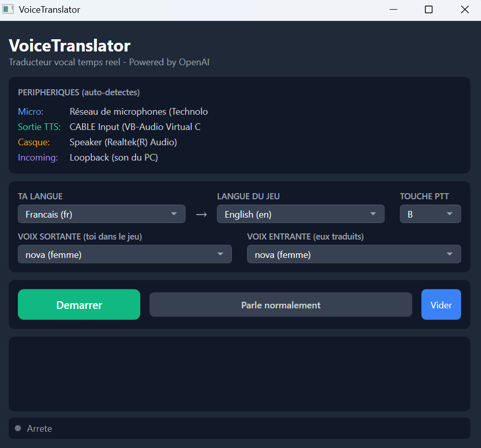This screenshot has width=481, height=448.
Task: Select the Casque 'Speaker (Realtek(R) Audio)' entry
Action: tap(123, 142)
